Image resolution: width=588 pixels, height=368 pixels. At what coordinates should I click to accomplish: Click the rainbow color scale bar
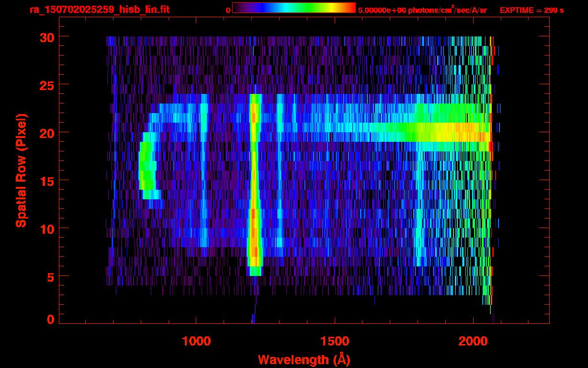[x=294, y=8]
